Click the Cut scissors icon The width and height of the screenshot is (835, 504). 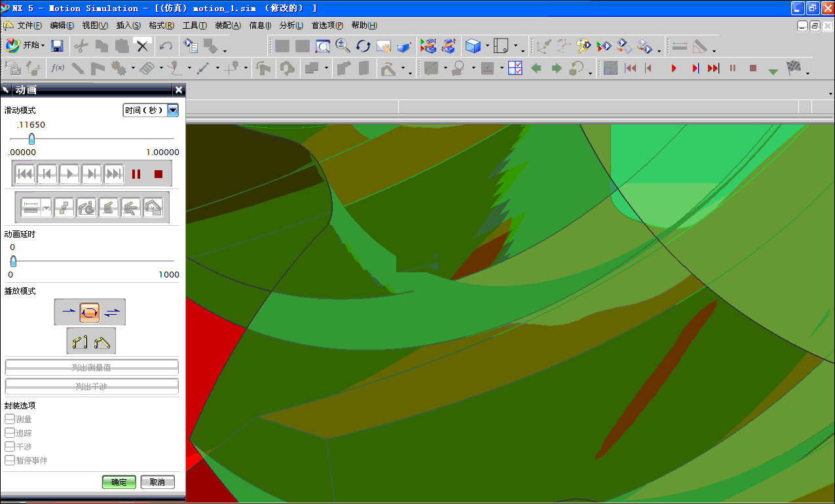pos(81,46)
